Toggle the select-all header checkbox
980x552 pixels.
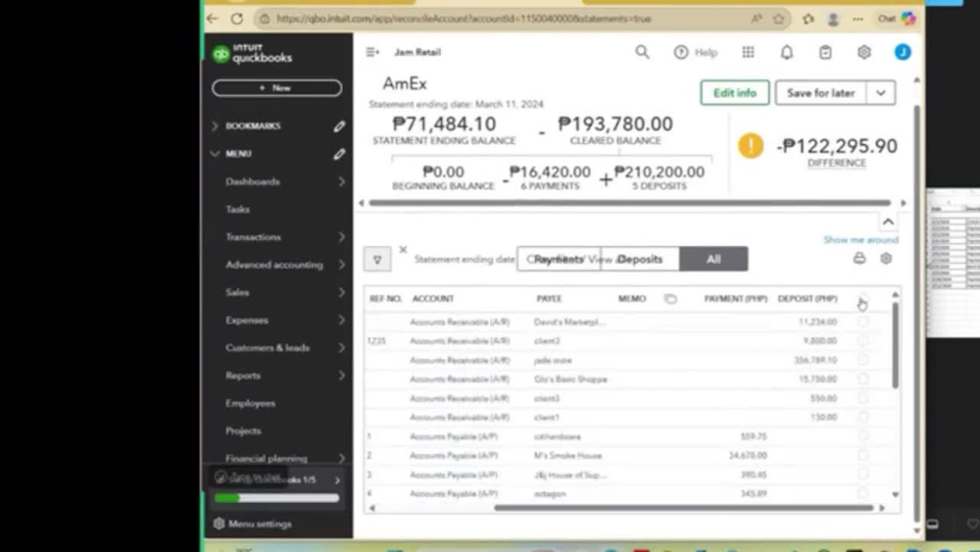pyautogui.click(x=862, y=299)
